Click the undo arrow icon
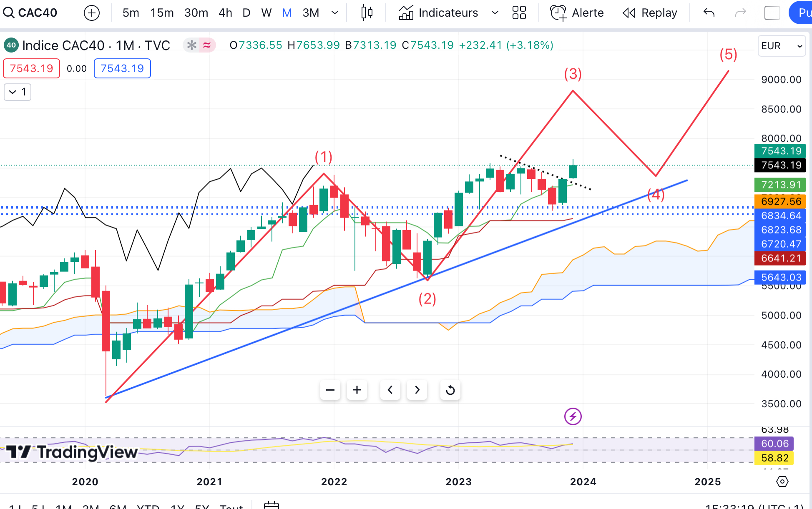 [709, 13]
